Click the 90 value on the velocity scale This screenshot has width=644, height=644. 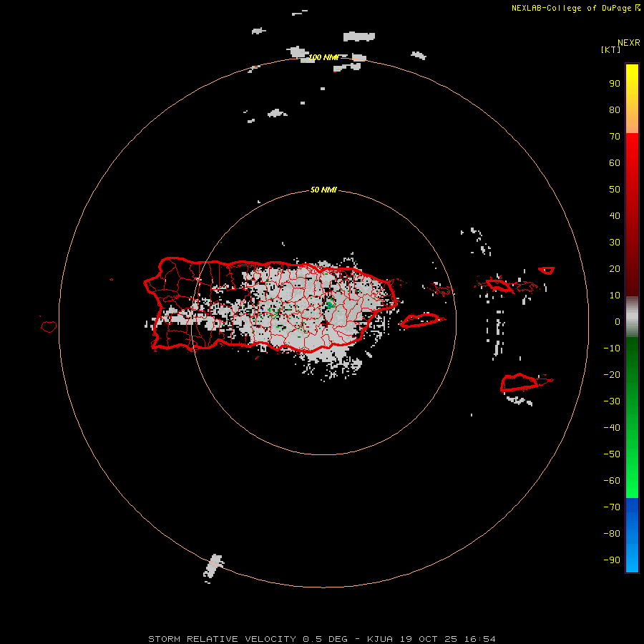[x=615, y=84]
